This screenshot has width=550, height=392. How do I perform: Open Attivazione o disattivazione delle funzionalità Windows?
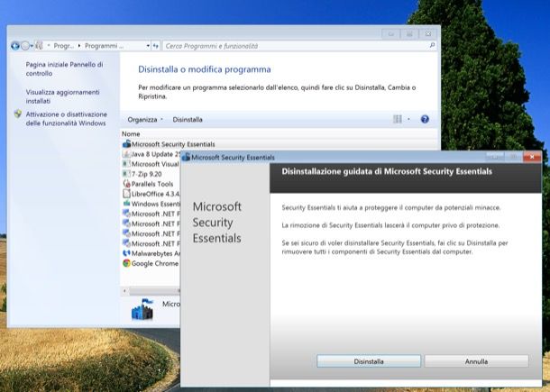[67, 119]
